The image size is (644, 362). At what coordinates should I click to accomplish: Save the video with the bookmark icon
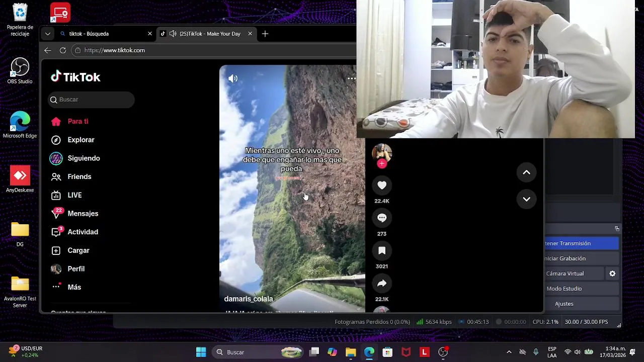[382, 250]
